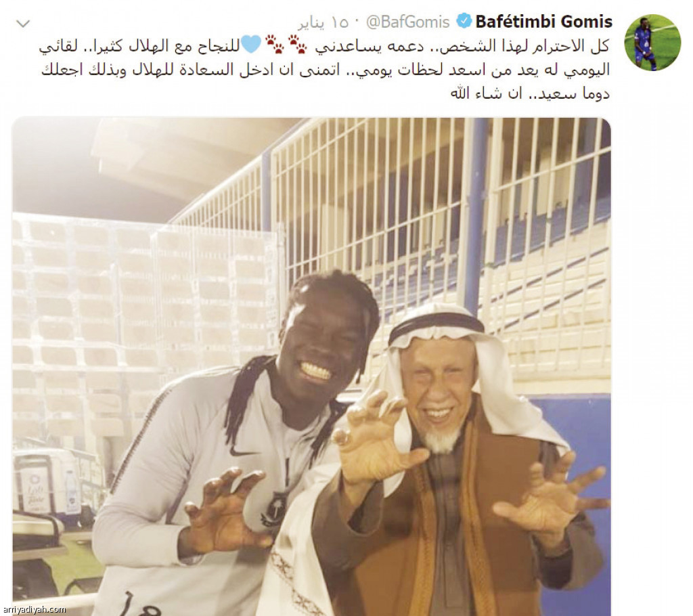Viewport: 693px width, 616px height.
Task: Click the blue stadium seats in the photo
Action: (x=543, y=234)
